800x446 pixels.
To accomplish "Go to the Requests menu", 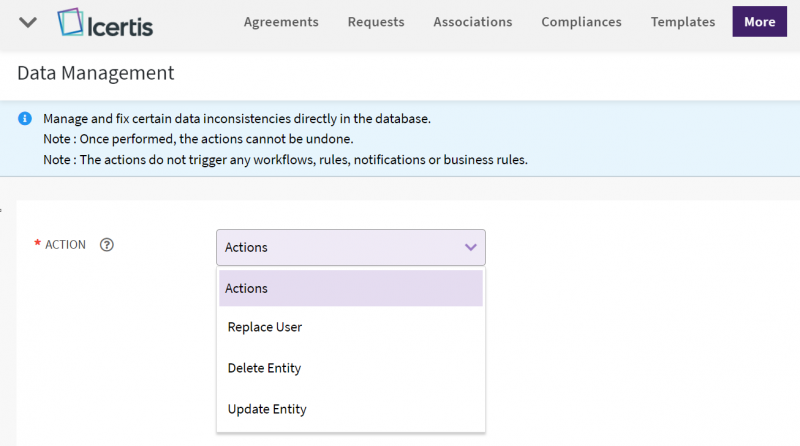I will click(376, 22).
